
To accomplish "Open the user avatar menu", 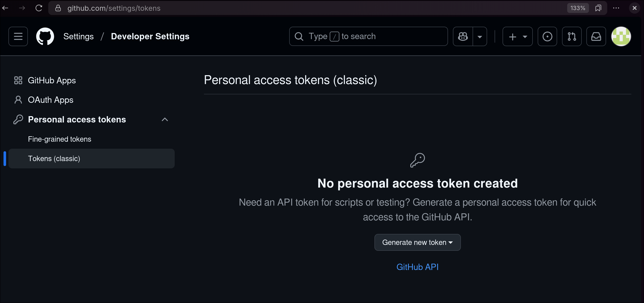I will [621, 37].
